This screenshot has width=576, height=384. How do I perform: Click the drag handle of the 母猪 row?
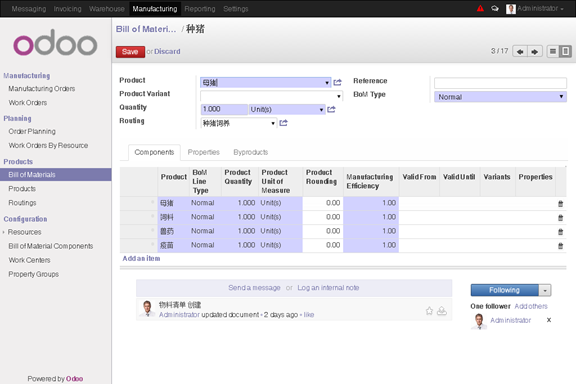(152, 202)
